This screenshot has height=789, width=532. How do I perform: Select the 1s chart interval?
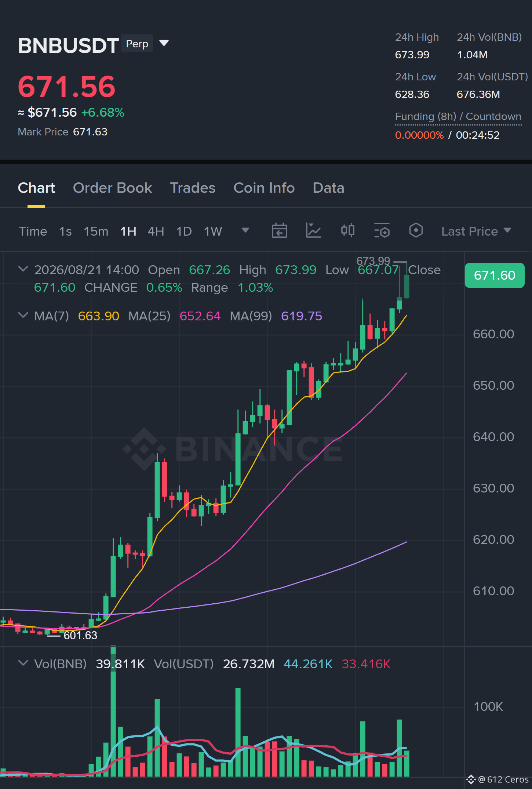(65, 231)
